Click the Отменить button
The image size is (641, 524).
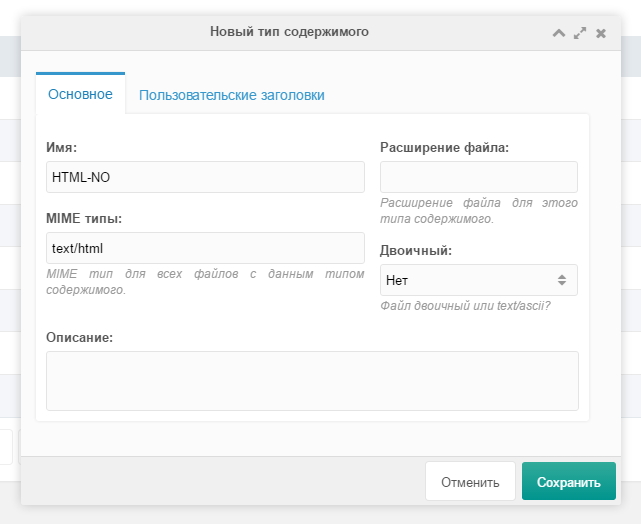point(470,481)
